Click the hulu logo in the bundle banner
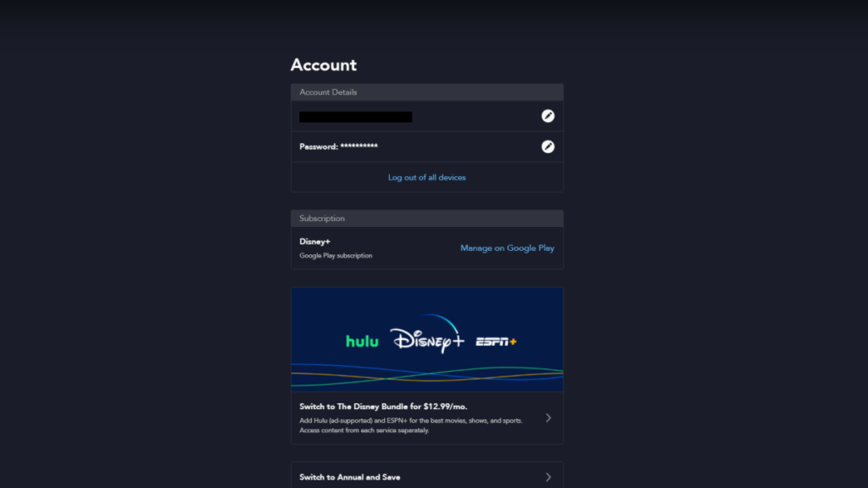868x488 pixels. pos(362,341)
